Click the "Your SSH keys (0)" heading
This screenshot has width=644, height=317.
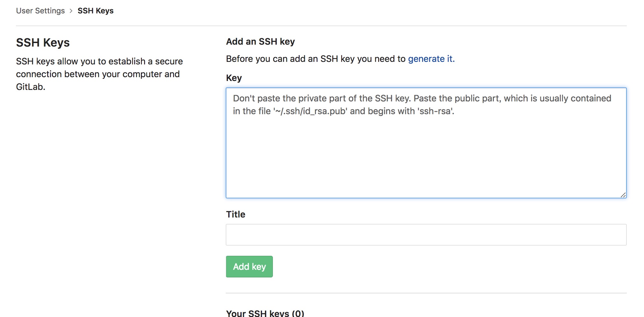(x=265, y=313)
